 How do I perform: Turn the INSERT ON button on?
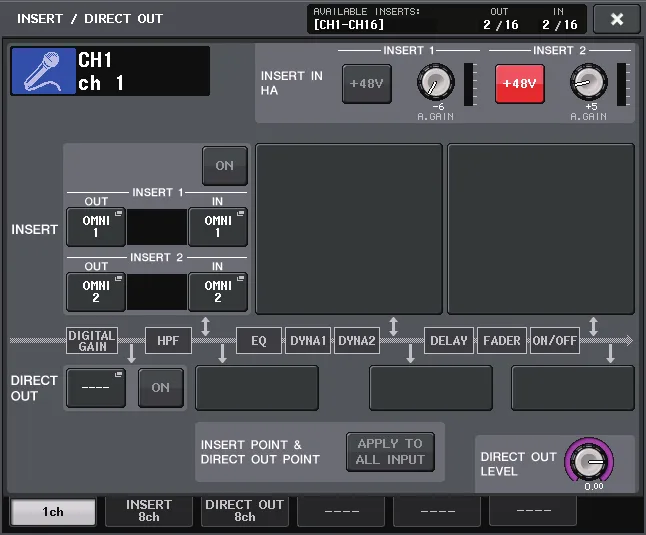pyautogui.click(x=225, y=166)
